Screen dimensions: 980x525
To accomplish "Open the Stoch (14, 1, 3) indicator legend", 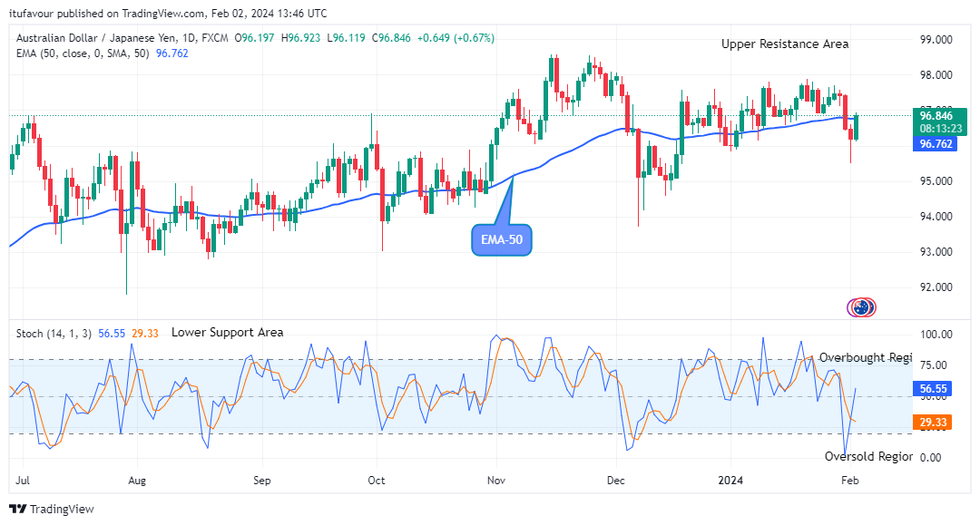I will (51, 334).
